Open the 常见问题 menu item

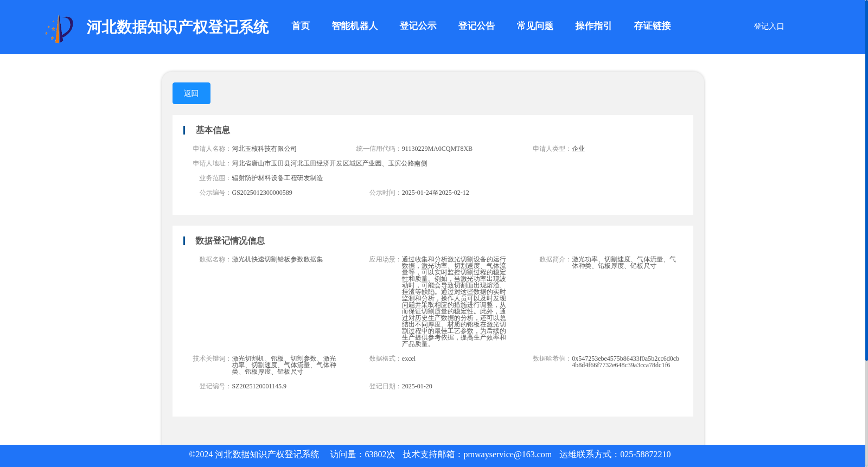click(x=535, y=26)
